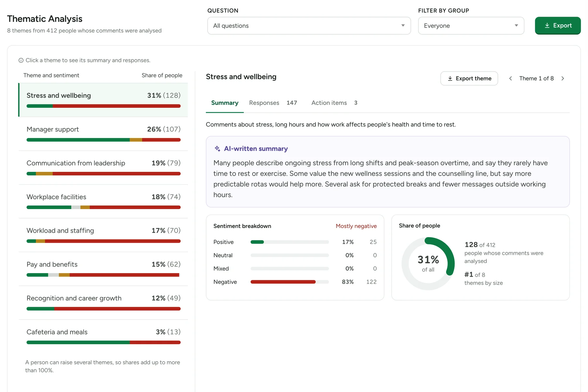588x392 pixels.
Task: Select the Stress and wellbeing theme
Action: (x=103, y=100)
